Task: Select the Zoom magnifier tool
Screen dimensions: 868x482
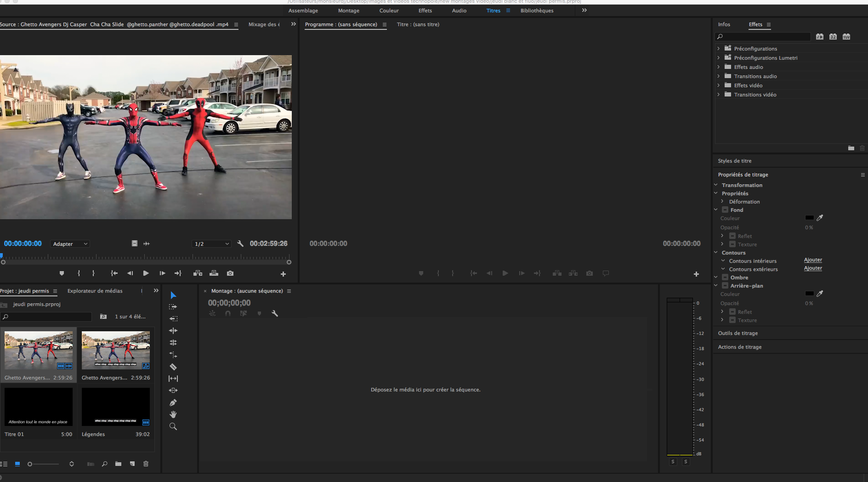Action: 173,426
